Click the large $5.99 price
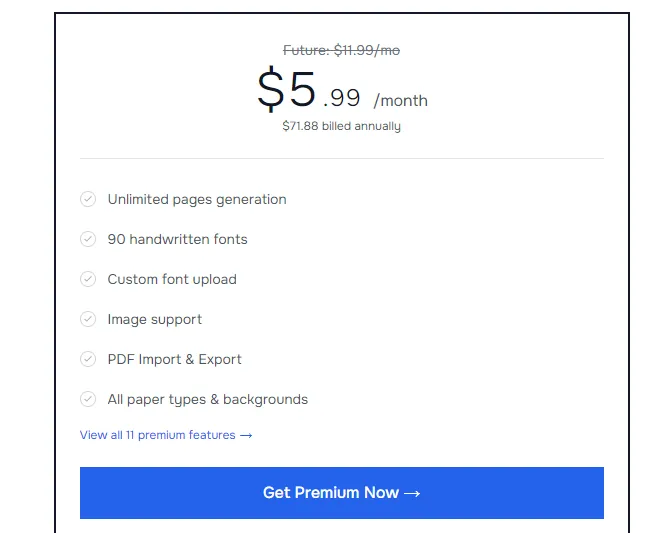This screenshot has height=533, width=670. click(x=308, y=91)
